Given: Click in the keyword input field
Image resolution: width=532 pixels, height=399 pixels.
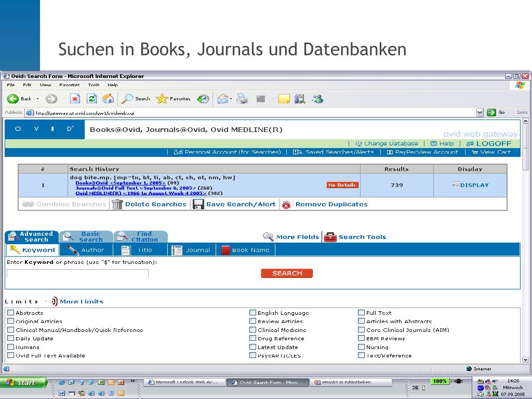Looking at the screenshot, I should pos(78,273).
